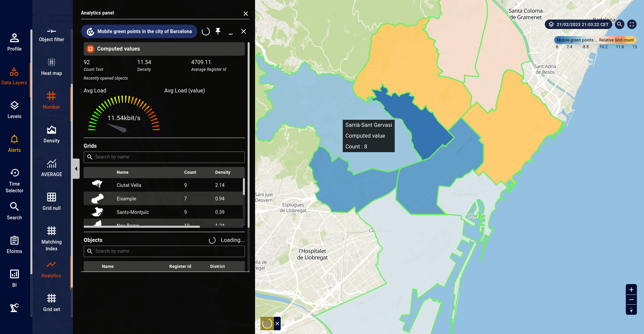
Task: Zoom out on the map
Action: pos(631,300)
